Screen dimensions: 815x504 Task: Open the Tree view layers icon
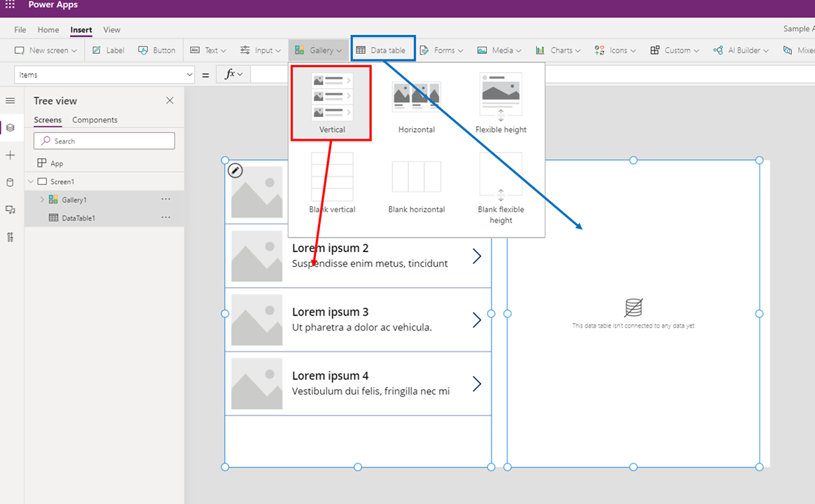pos(11,128)
